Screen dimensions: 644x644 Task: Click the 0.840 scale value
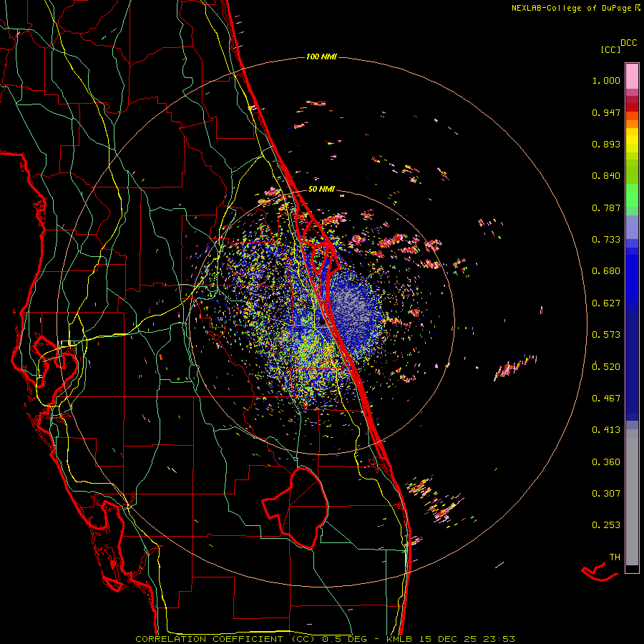(x=606, y=176)
